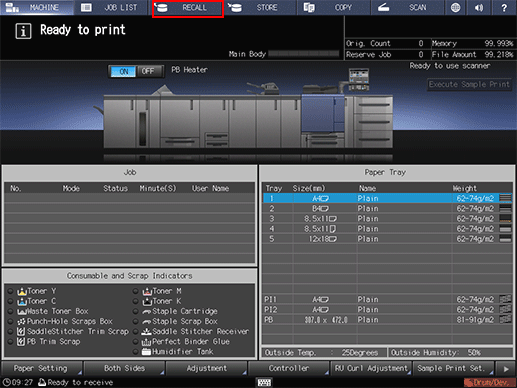Open the RECALL tab
Viewport: 517px width, 388px height.
tap(188, 8)
